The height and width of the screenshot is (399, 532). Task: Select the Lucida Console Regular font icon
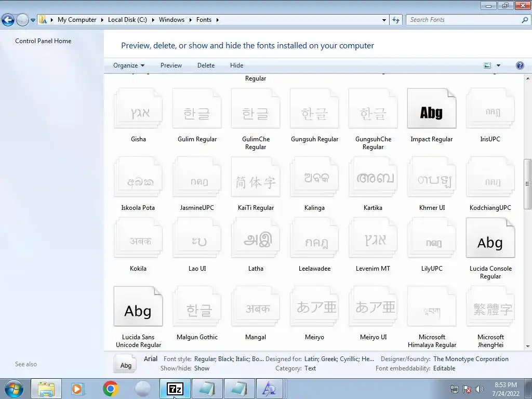pos(490,237)
